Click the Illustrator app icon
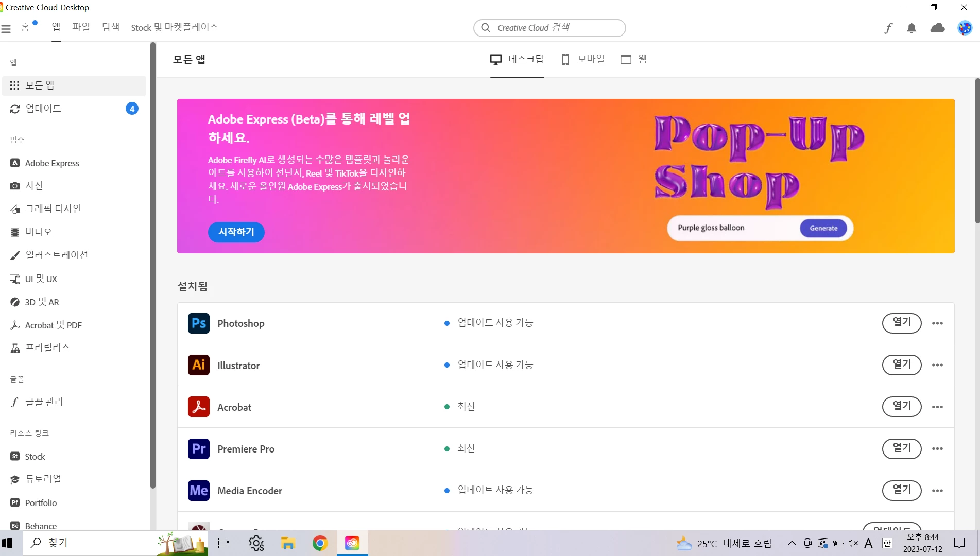 click(x=199, y=365)
